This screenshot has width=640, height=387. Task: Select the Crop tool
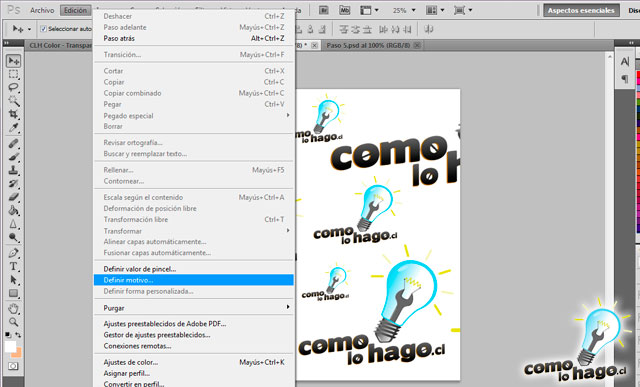point(13,114)
